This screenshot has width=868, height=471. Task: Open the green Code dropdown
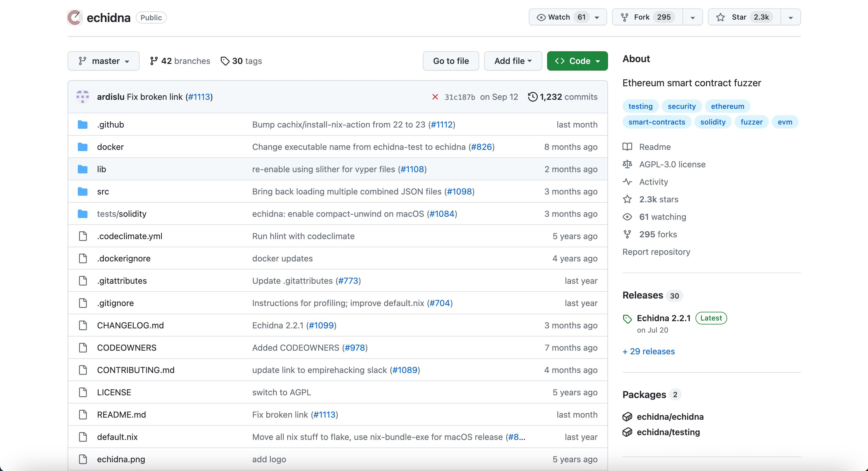[577, 61]
